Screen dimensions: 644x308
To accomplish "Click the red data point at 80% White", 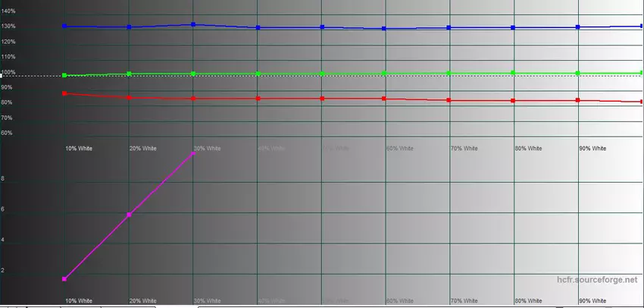I will coord(514,101).
